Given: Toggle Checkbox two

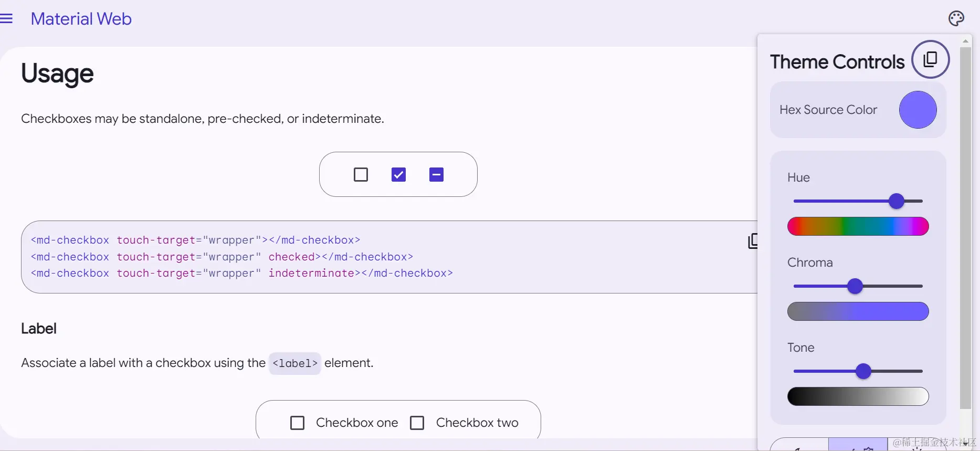Looking at the screenshot, I should (x=417, y=423).
